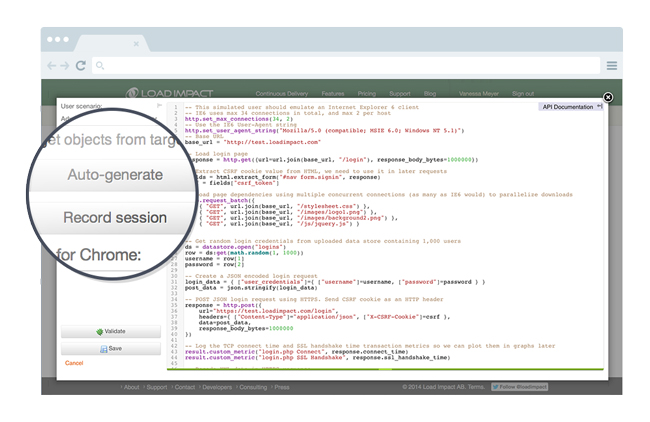Screen dimensions: 650x422
Task: Click the Cancel link
Action: (74, 363)
